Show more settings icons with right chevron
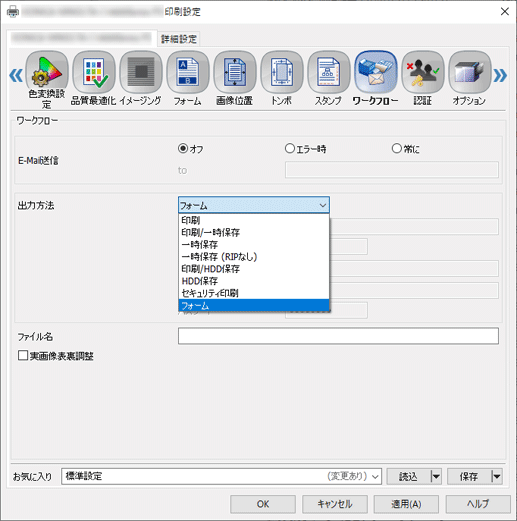Screen dimensions: 517x521 point(500,75)
